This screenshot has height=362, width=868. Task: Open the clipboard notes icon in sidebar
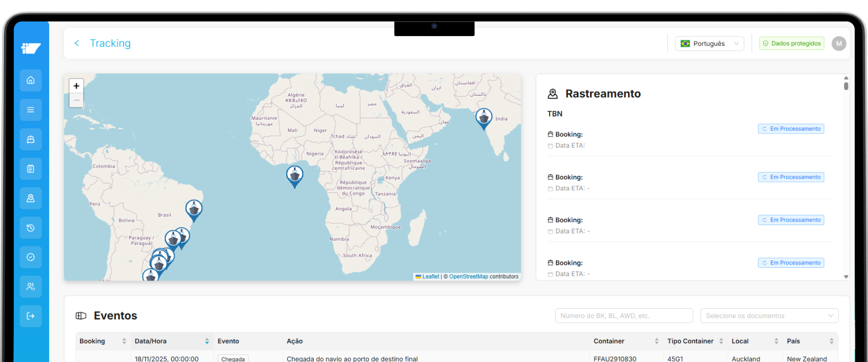tap(31, 169)
